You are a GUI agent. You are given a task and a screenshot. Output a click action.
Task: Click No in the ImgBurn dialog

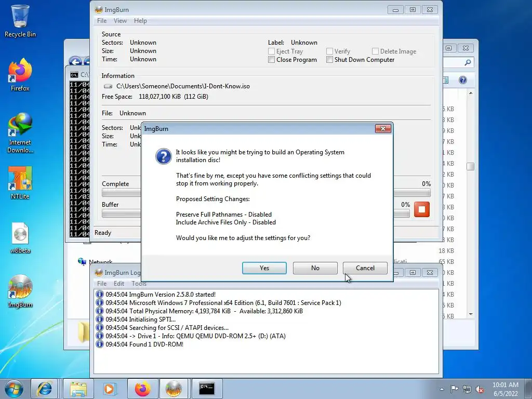[x=315, y=268]
